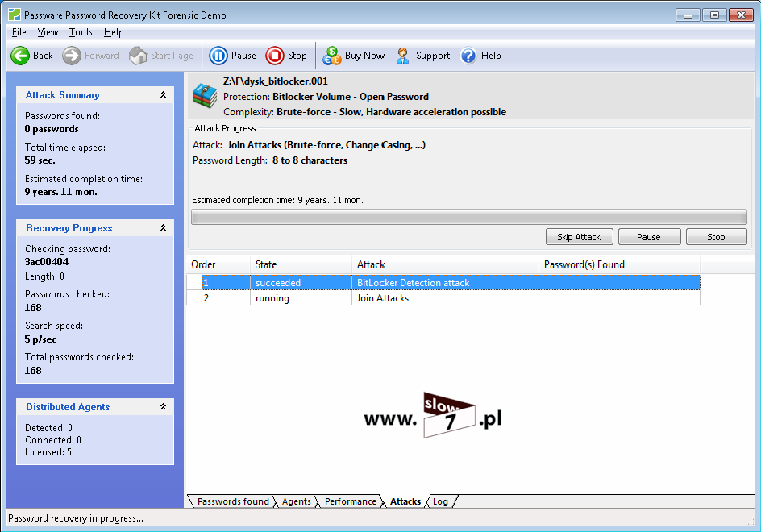The image size is (761, 532).
Task: Click the Attack Summary heading link
Action: coord(63,95)
